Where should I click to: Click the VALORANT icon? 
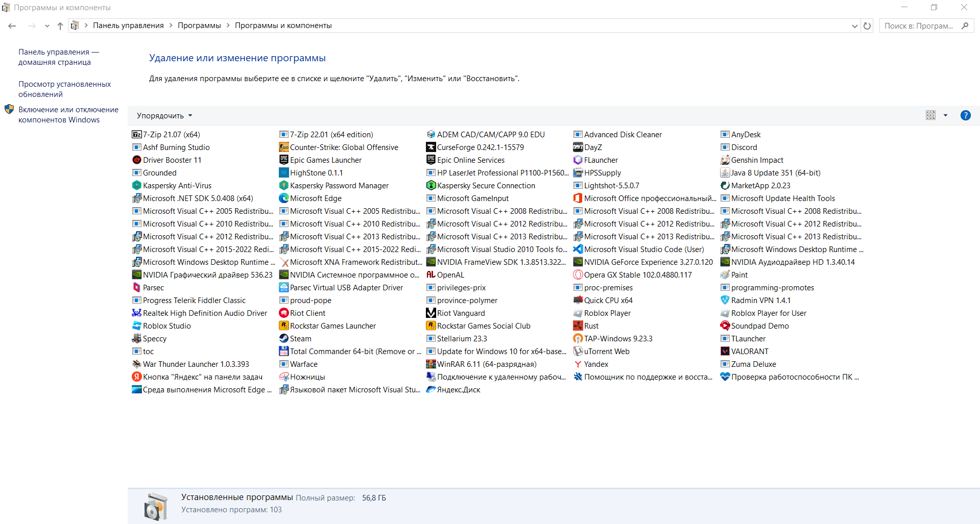point(725,351)
